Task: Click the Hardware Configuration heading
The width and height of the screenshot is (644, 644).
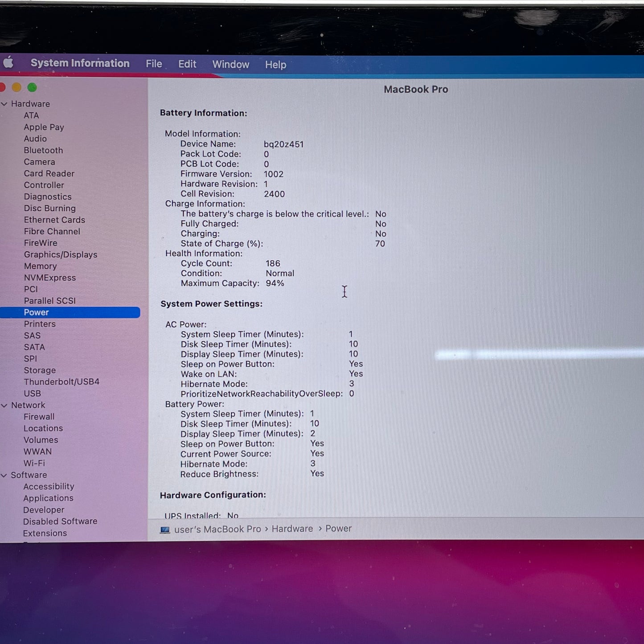Action: coord(213,495)
